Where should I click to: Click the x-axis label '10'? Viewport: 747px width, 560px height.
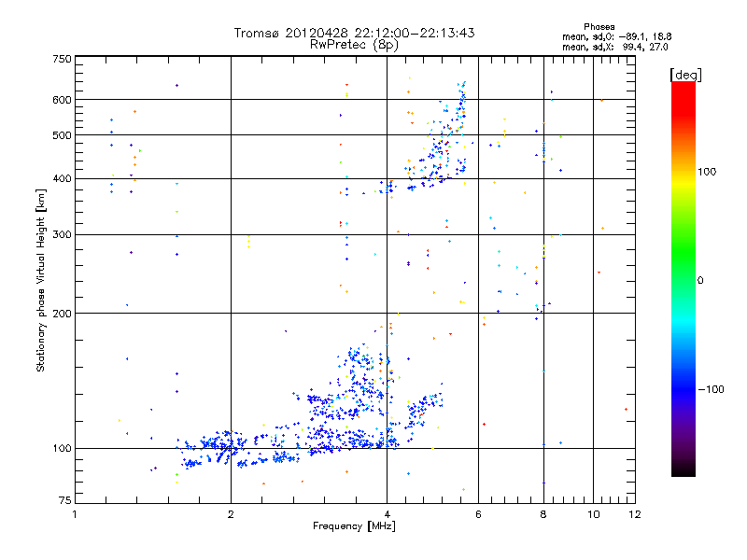[594, 514]
